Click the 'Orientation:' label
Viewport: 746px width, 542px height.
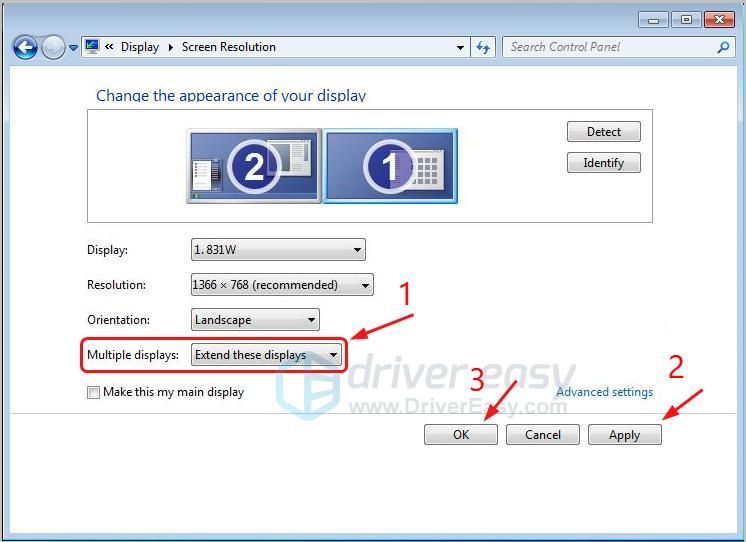118,320
